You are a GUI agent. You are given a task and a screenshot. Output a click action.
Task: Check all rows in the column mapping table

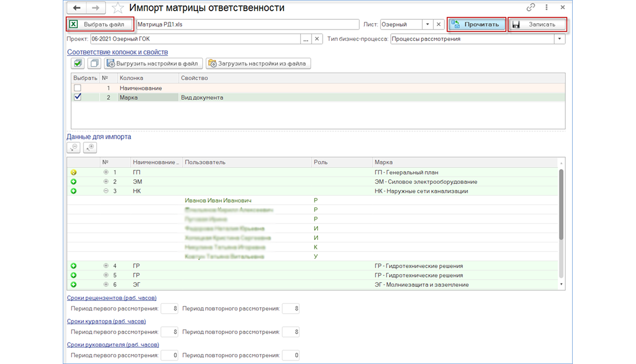(77, 64)
